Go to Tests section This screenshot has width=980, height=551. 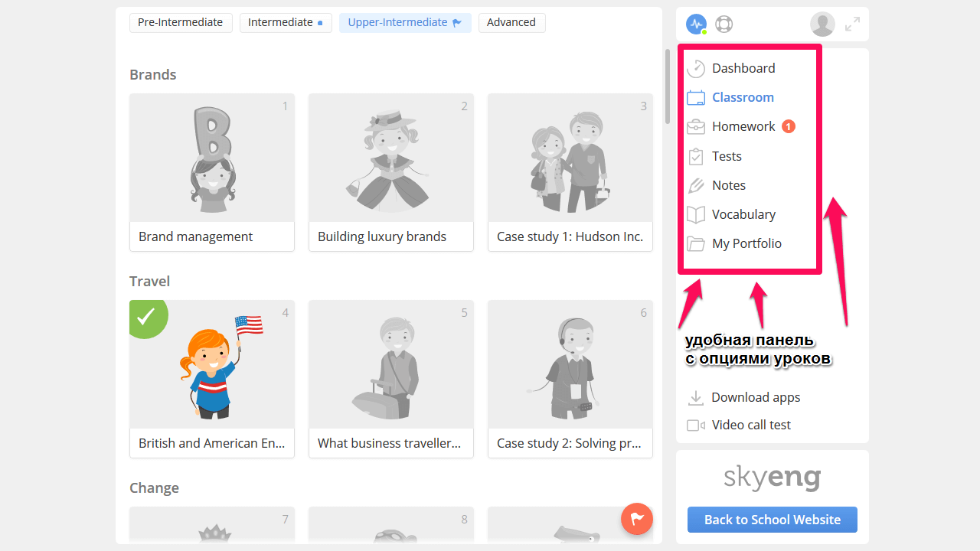pos(727,156)
